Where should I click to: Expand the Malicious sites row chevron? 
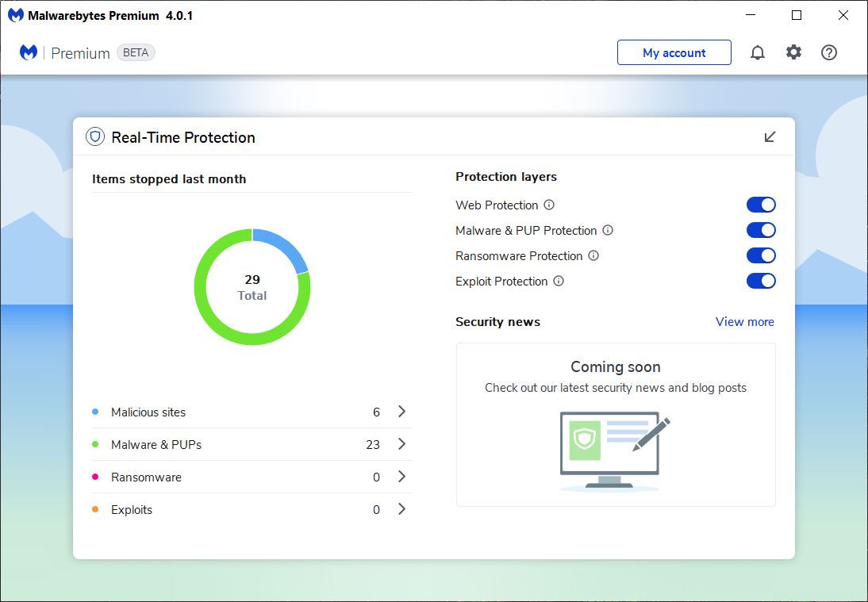click(x=402, y=411)
